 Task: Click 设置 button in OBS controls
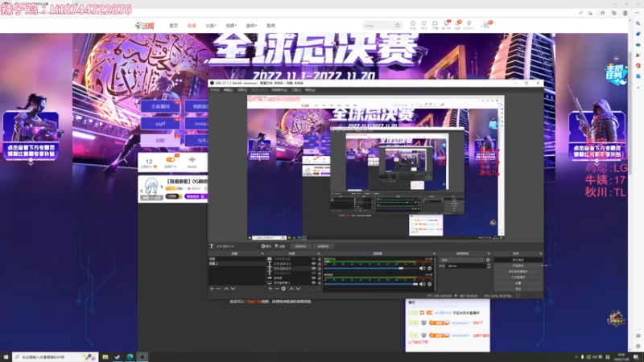click(518, 283)
